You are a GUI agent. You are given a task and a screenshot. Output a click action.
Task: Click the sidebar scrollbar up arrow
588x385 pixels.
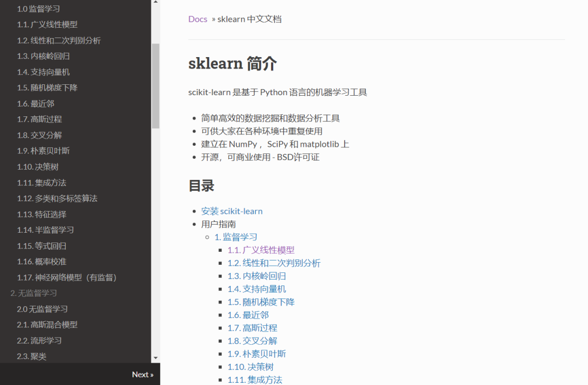tap(156, 2)
